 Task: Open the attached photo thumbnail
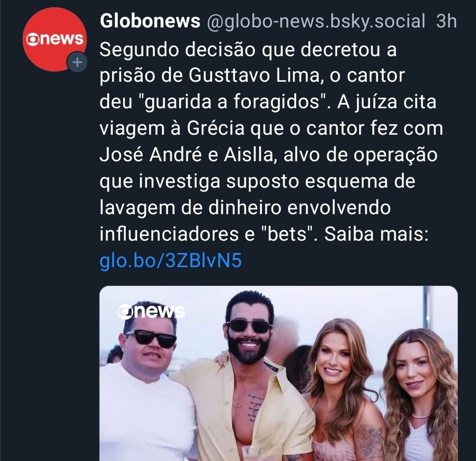[278, 373]
